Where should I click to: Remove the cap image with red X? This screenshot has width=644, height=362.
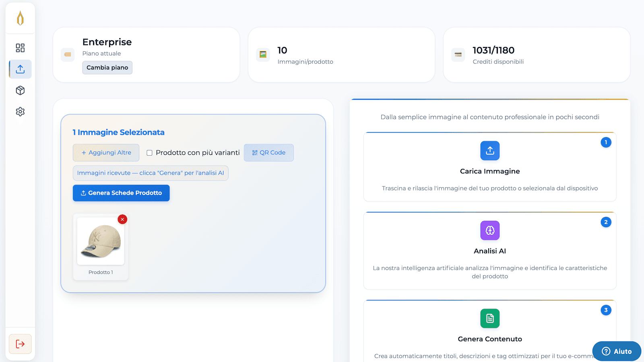[122, 219]
